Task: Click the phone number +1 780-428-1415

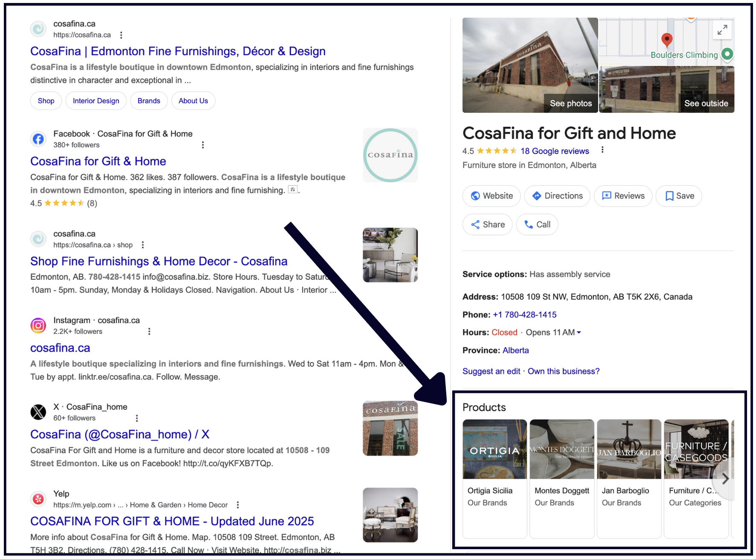Action: click(524, 314)
